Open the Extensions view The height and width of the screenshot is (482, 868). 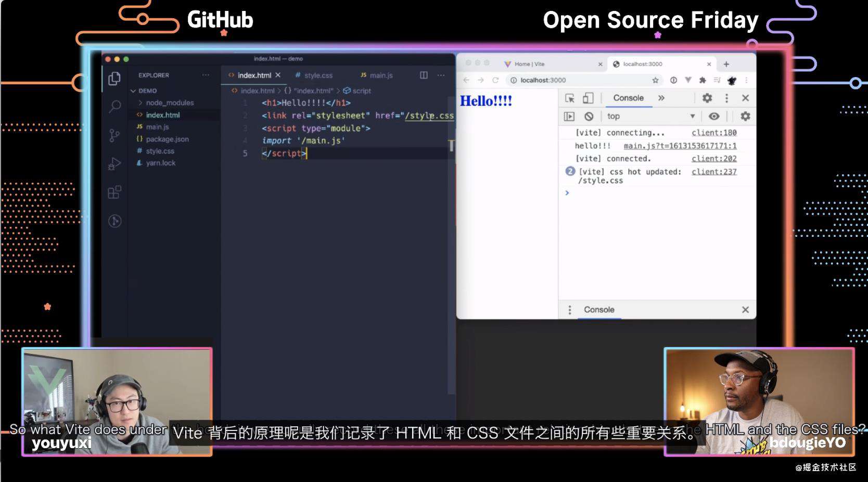[x=114, y=192]
